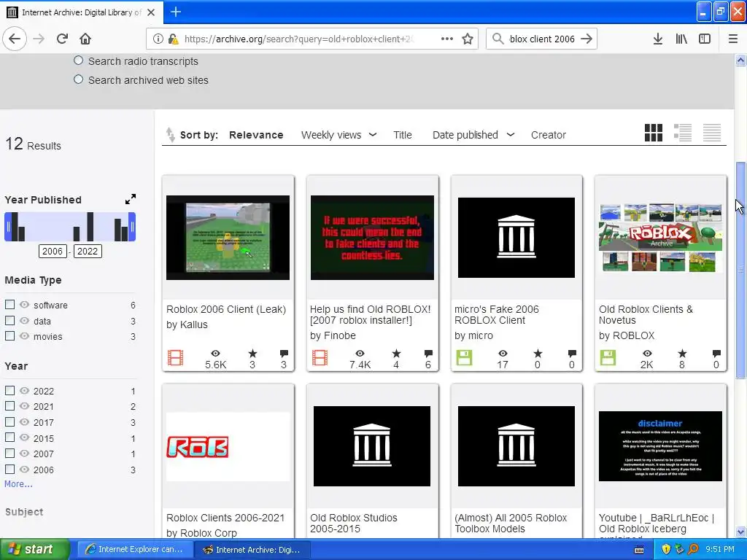Show site information via the address bar info icon

(x=158, y=39)
